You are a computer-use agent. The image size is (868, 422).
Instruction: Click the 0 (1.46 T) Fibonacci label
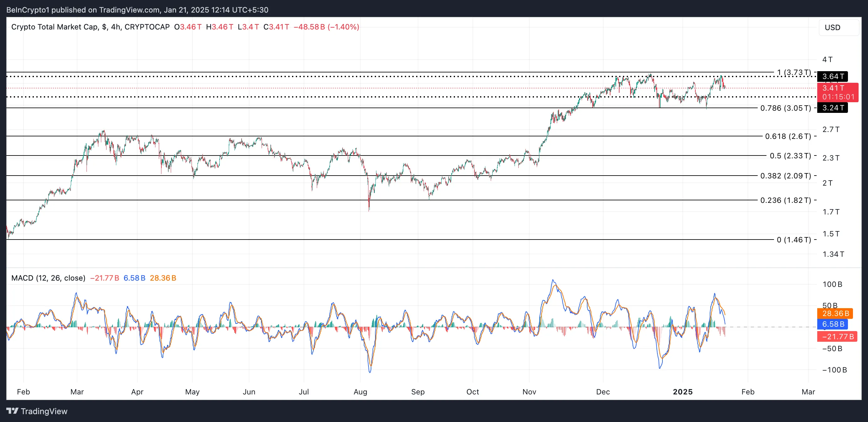pyautogui.click(x=793, y=240)
